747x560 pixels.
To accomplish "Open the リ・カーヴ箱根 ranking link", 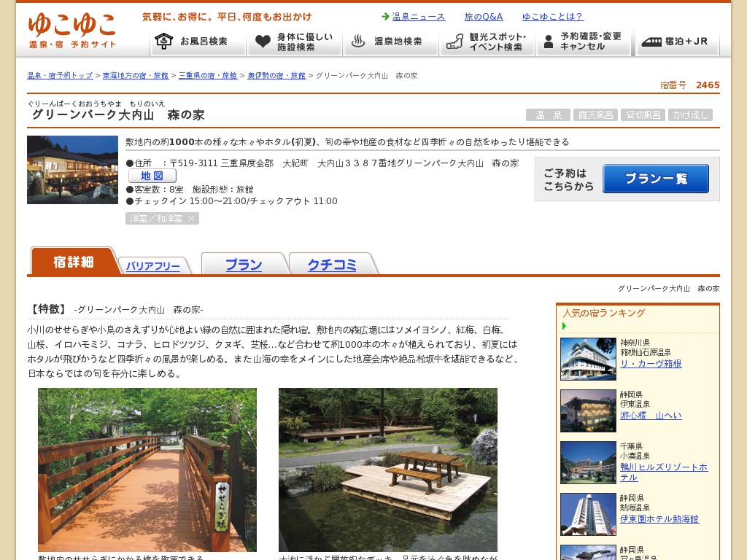I will [651, 364].
